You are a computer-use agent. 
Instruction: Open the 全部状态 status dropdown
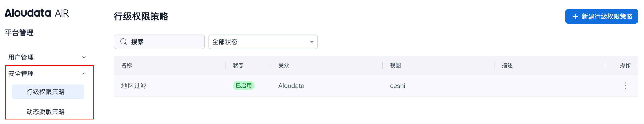[x=263, y=42]
